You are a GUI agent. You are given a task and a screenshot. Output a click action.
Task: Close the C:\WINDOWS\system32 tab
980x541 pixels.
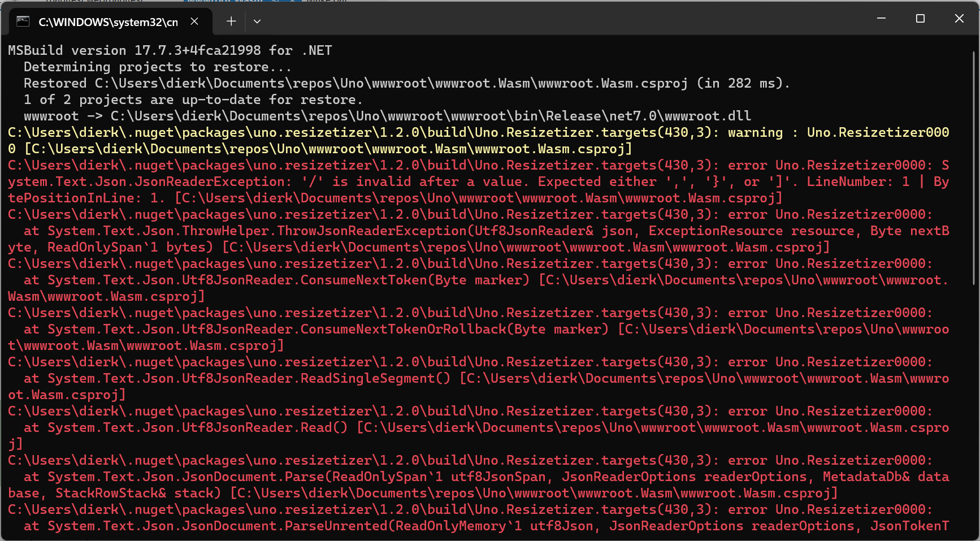coord(194,21)
